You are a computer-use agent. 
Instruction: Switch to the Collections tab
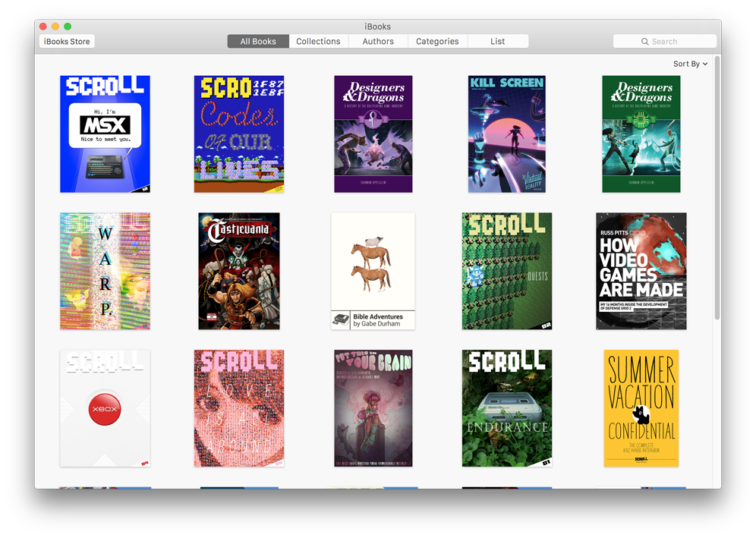(318, 42)
